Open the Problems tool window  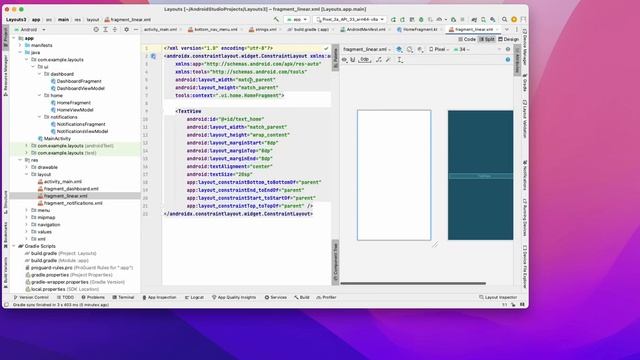93,298
